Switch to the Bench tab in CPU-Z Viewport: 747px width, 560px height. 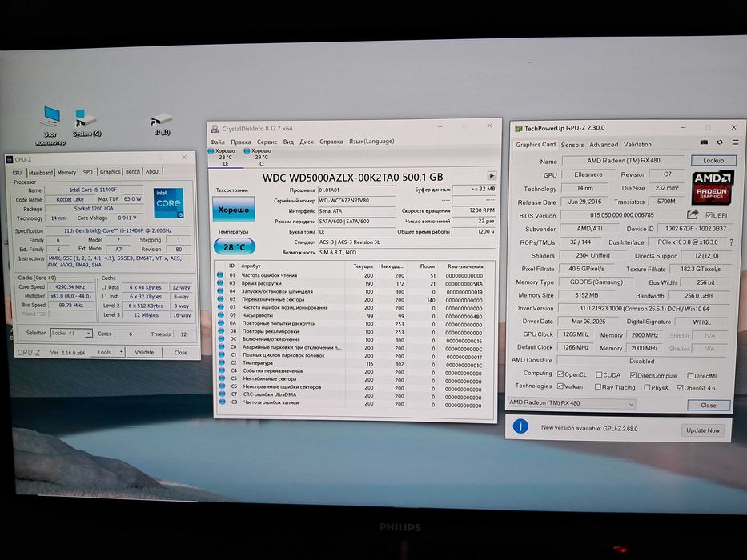(133, 172)
